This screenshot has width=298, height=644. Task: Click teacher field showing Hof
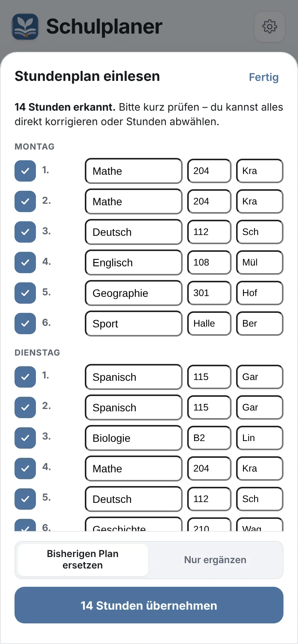click(260, 293)
